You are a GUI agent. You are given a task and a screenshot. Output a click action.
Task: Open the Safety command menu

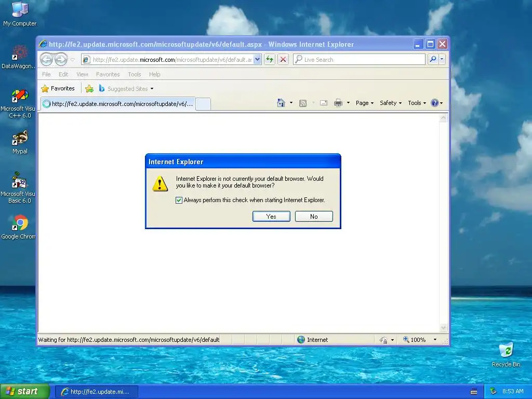391,103
